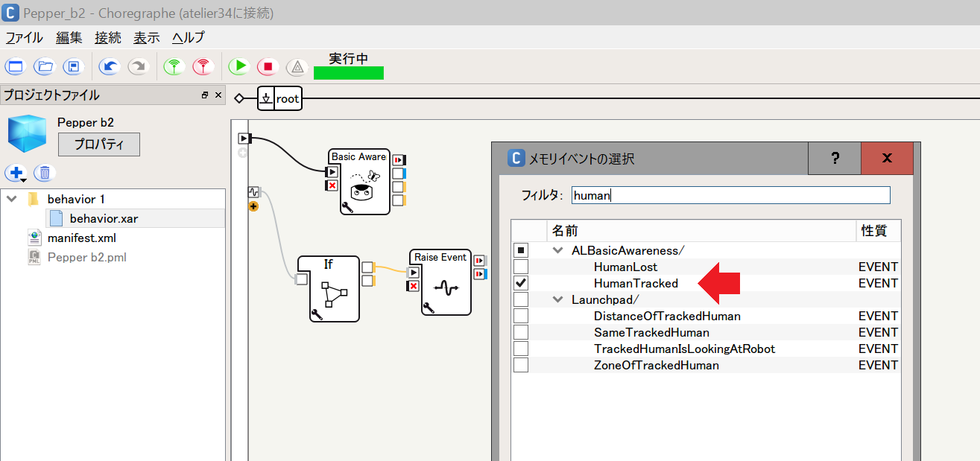
Task: Open Basic Aware box parameters via its wrench
Action: coord(347,207)
